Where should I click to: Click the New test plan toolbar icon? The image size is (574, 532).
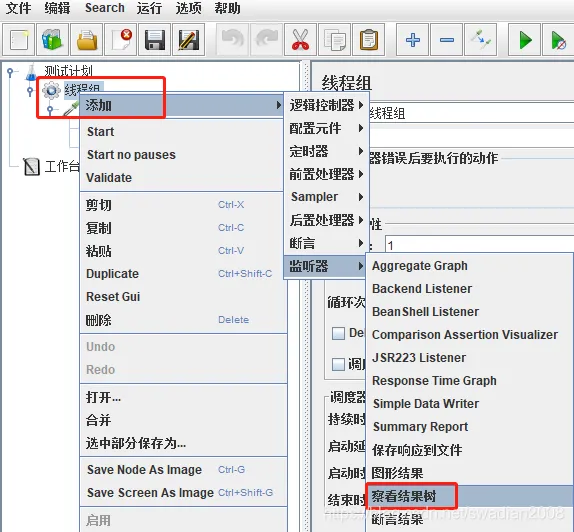[x=19, y=40]
